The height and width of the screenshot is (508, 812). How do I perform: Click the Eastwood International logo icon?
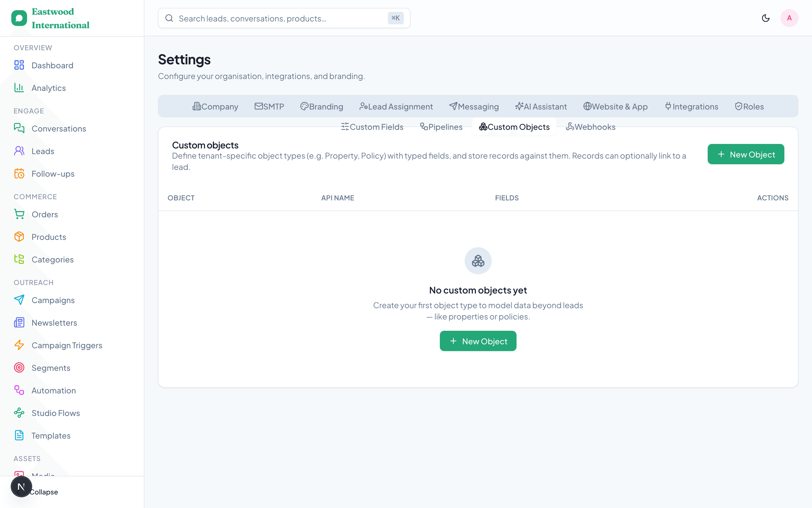point(19,18)
